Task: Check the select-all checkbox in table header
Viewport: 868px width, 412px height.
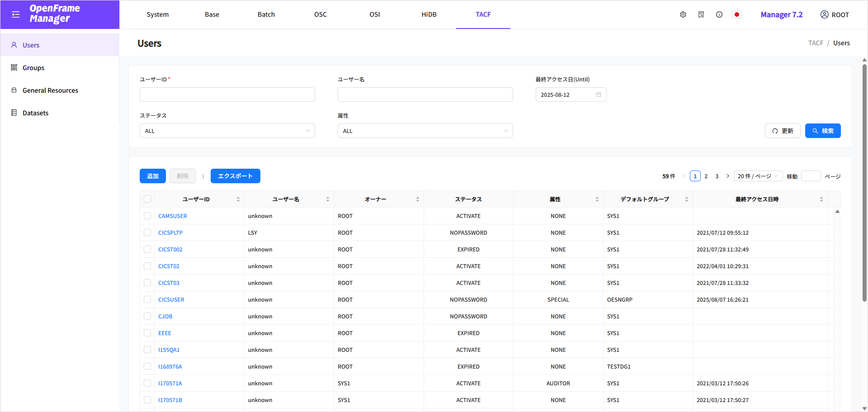Action: click(x=147, y=199)
